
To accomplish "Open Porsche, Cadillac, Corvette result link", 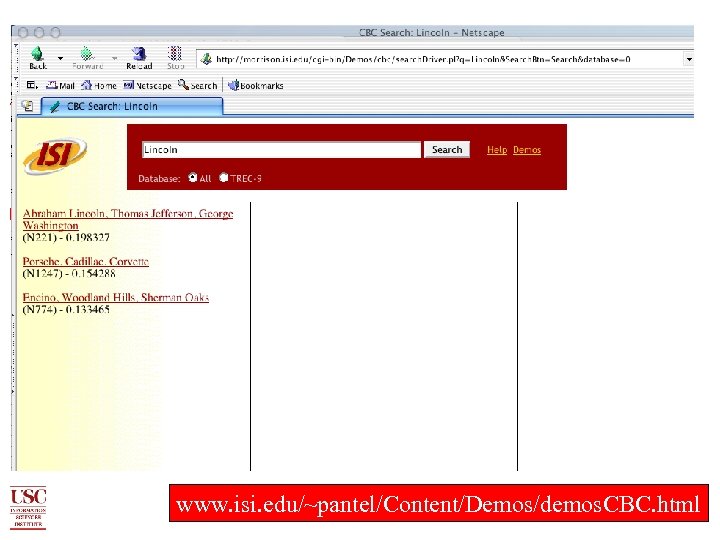I will [x=85, y=261].
